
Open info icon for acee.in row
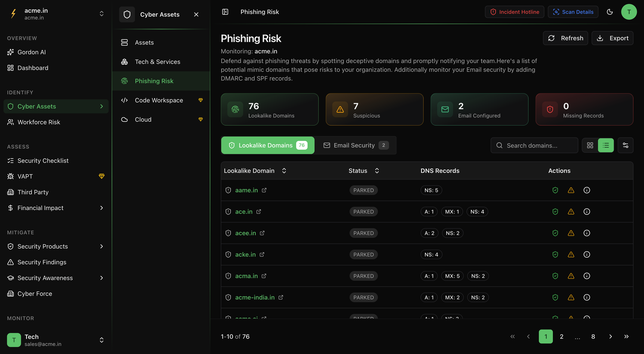pos(587,233)
